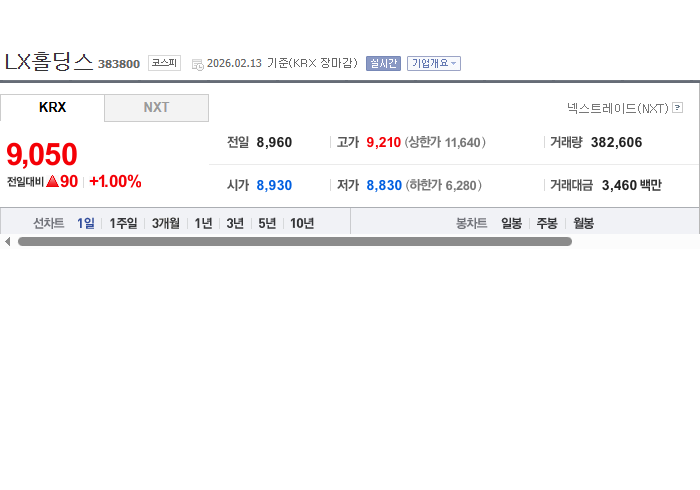The width and height of the screenshot is (700, 490).
Task: Click the 선차트 label
Action: point(49,223)
